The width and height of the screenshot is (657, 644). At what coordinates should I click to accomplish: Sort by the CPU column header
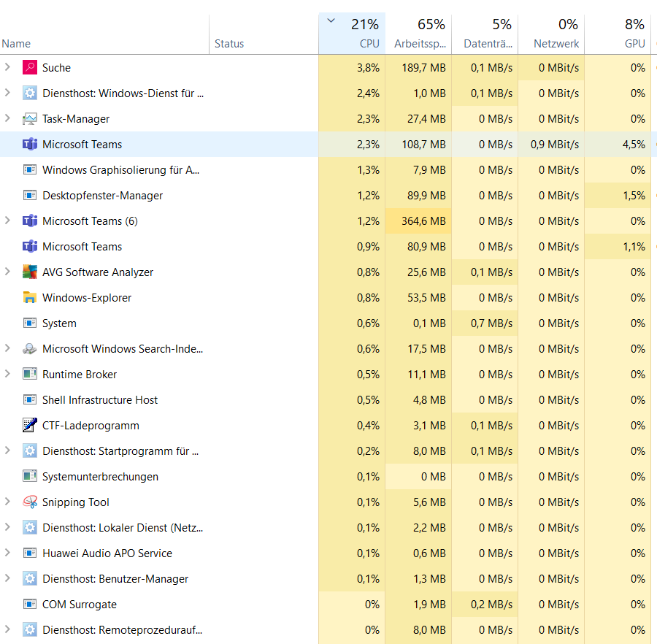point(352,34)
